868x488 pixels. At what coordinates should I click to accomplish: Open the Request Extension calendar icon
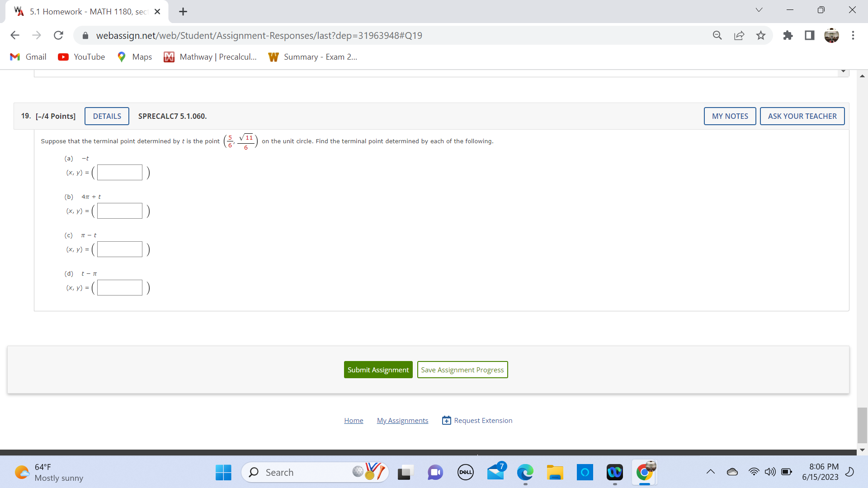pos(446,420)
